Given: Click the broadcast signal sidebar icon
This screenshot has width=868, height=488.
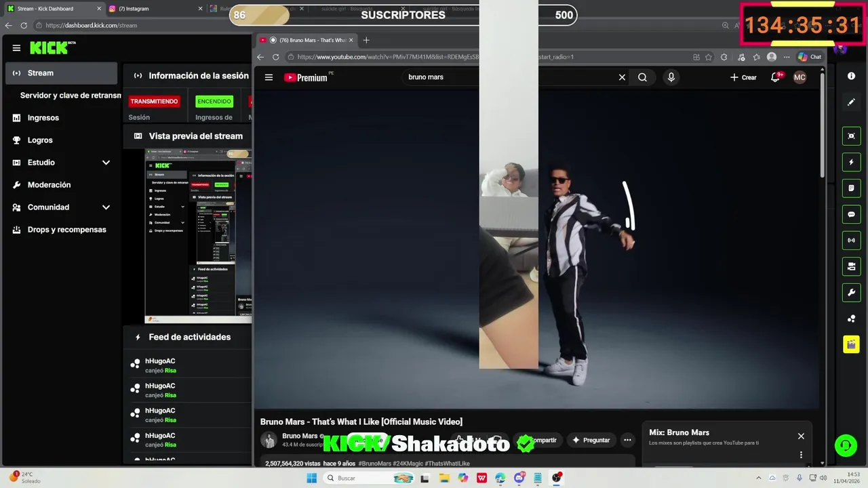Looking at the screenshot, I should click(851, 241).
